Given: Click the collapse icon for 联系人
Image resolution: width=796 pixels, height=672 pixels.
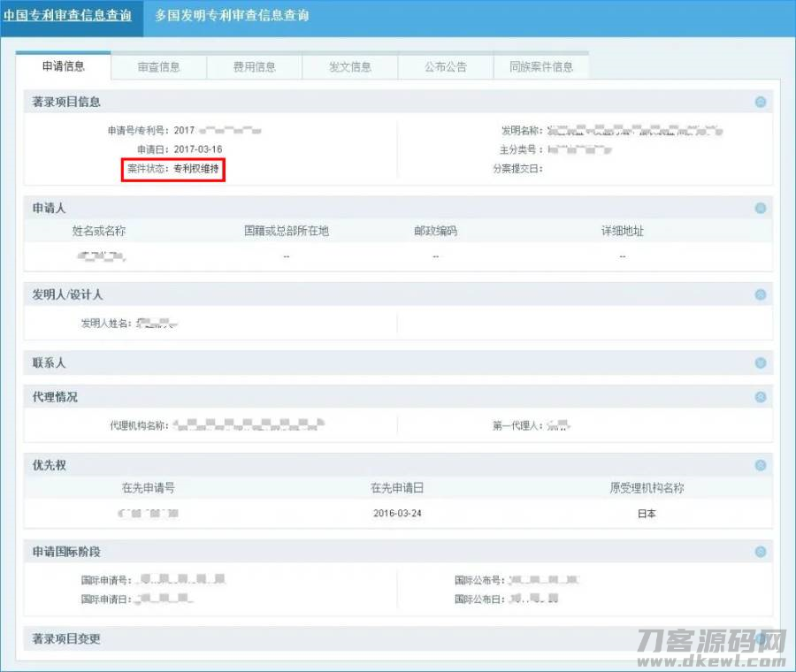Looking at the screenshot, I should click(x=761, y=363).
